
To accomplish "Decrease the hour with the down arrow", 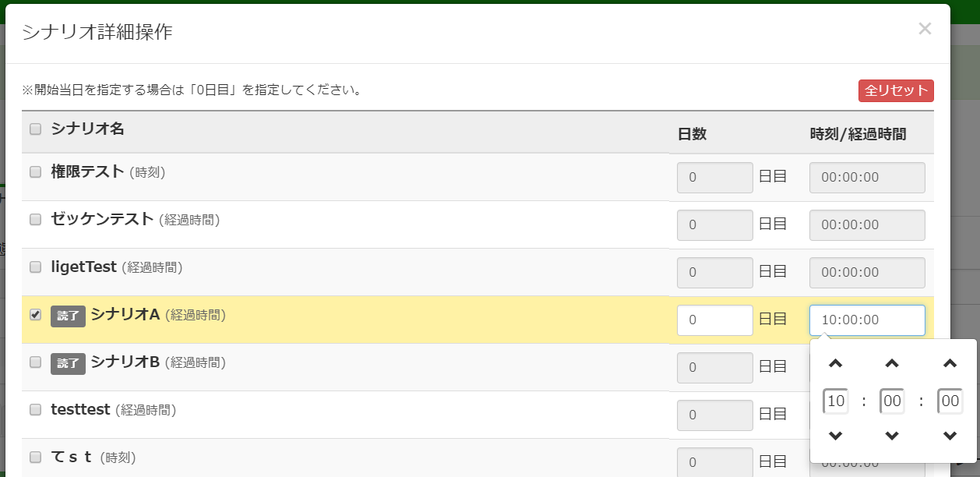I will (835, 436).
